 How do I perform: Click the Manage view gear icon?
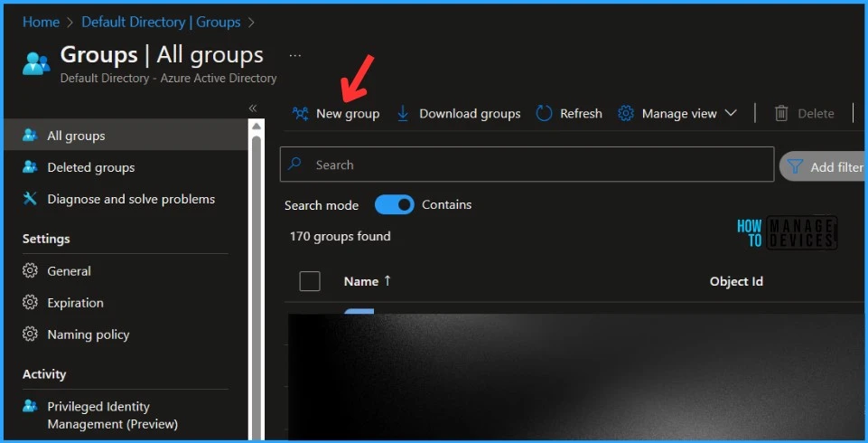pyautogui.click(x=626, y=114)
